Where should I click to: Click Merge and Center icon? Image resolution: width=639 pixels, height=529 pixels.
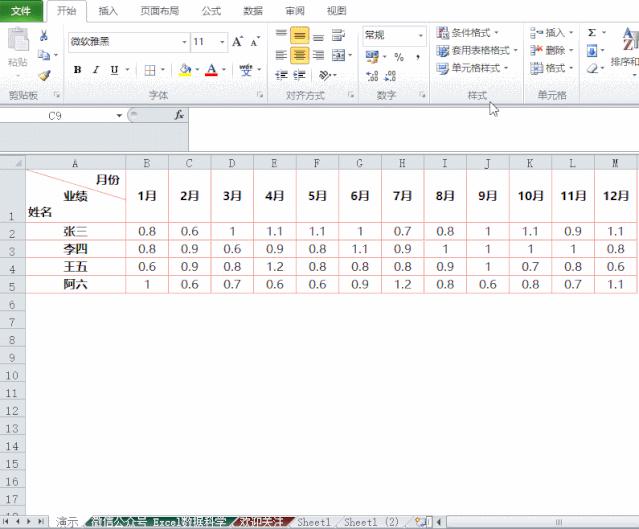tap(339, 55)
